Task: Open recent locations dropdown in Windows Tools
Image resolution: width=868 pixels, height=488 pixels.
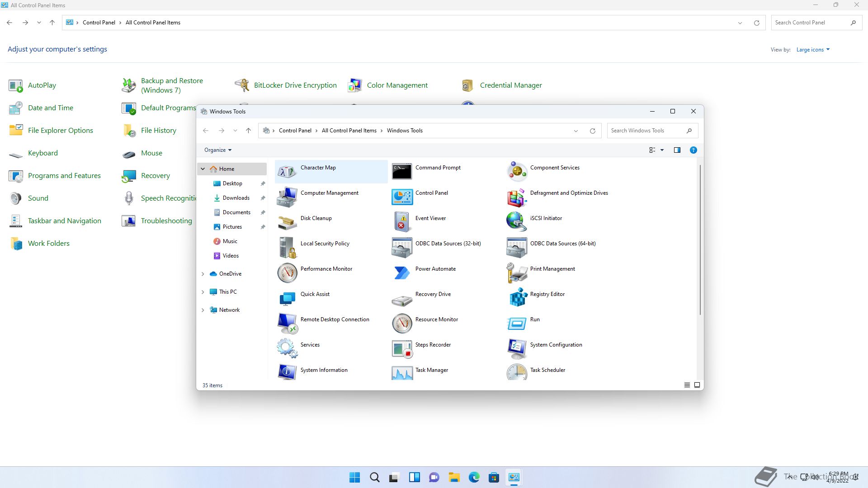Action: coord(235,131)
